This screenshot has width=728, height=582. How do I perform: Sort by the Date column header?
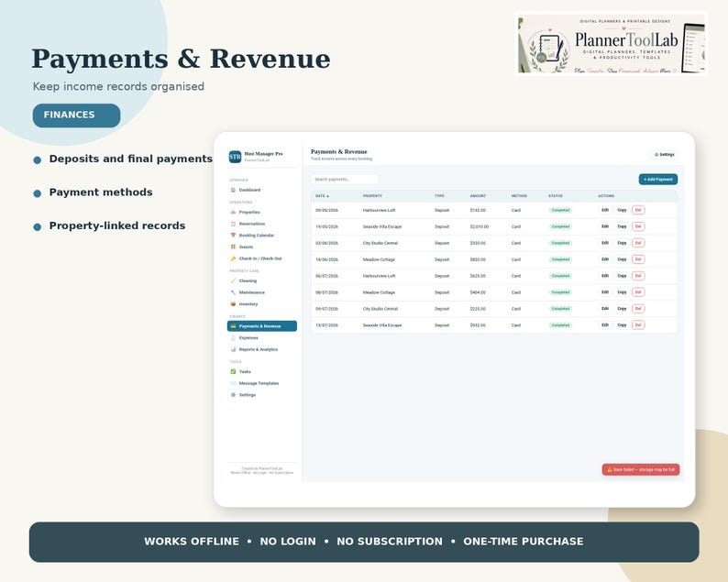tap(322, 196)
